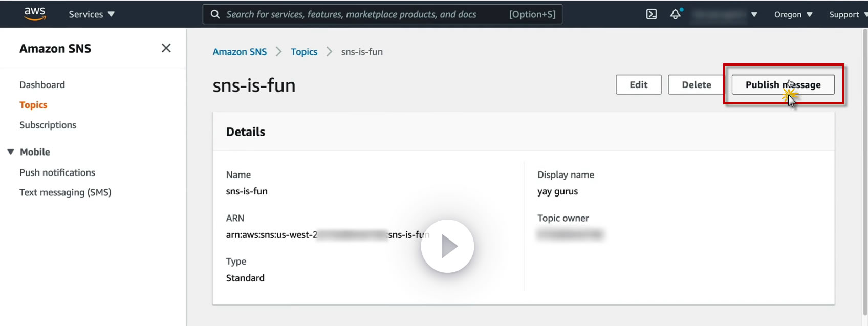Click the search magnifier icon

(x=215, y=14)
